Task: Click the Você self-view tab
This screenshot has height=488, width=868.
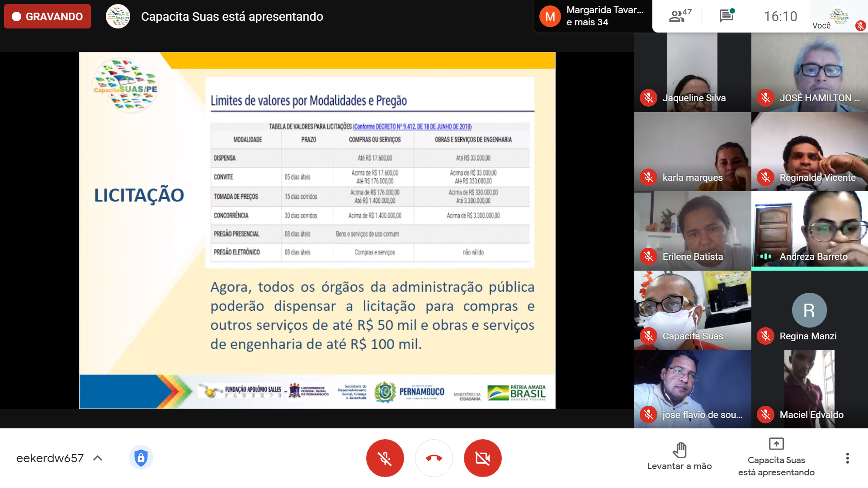Action: click(838, 17)
